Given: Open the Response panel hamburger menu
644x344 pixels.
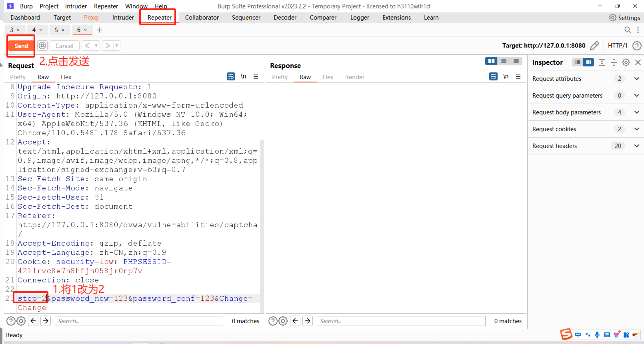Looking at the screenshot, I should point(518,76).
